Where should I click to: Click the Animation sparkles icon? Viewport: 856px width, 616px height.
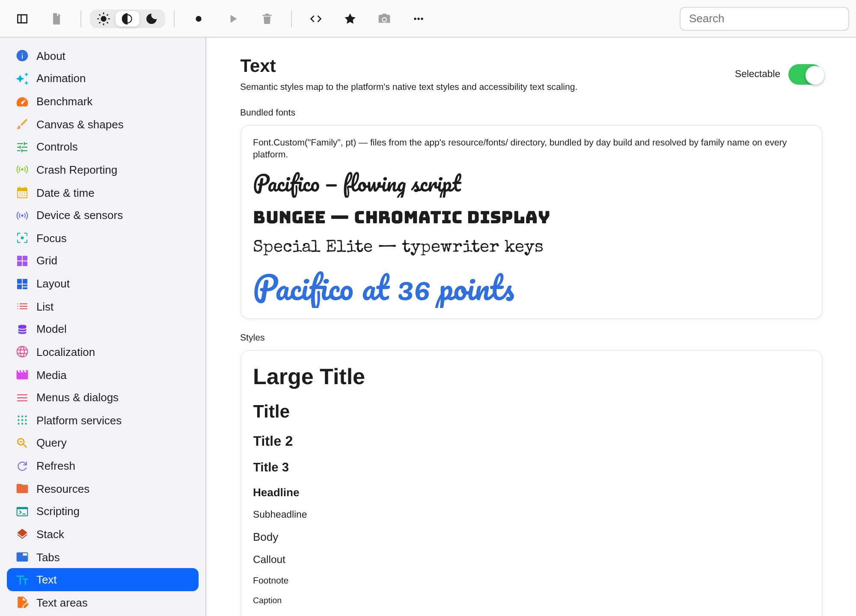22,79
